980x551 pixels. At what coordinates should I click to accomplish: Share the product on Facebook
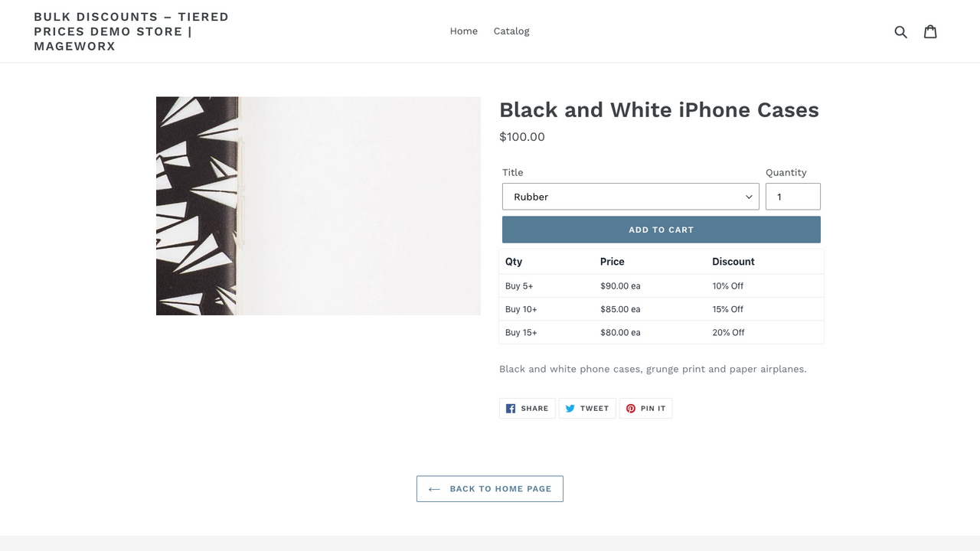click(x=527, y=408)
